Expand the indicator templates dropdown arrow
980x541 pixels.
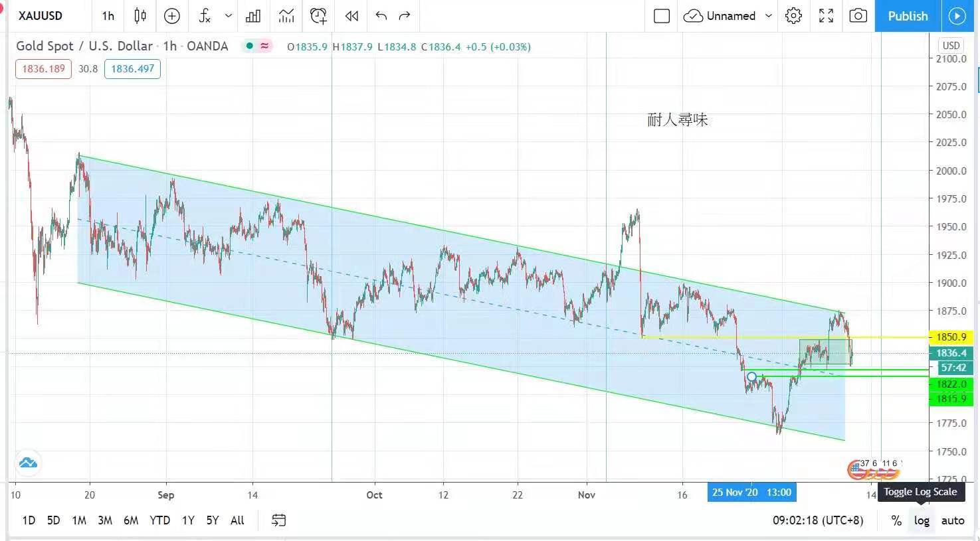pos(228,16)
